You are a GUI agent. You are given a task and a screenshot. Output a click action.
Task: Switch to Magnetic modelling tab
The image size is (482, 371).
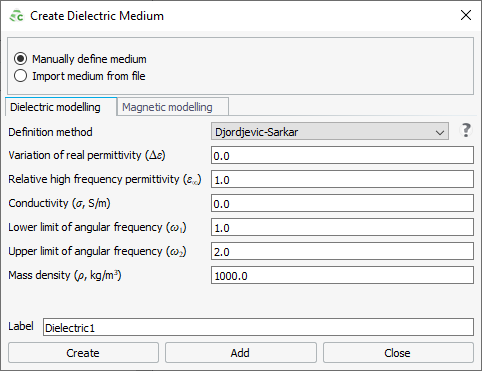pos(167,107)
